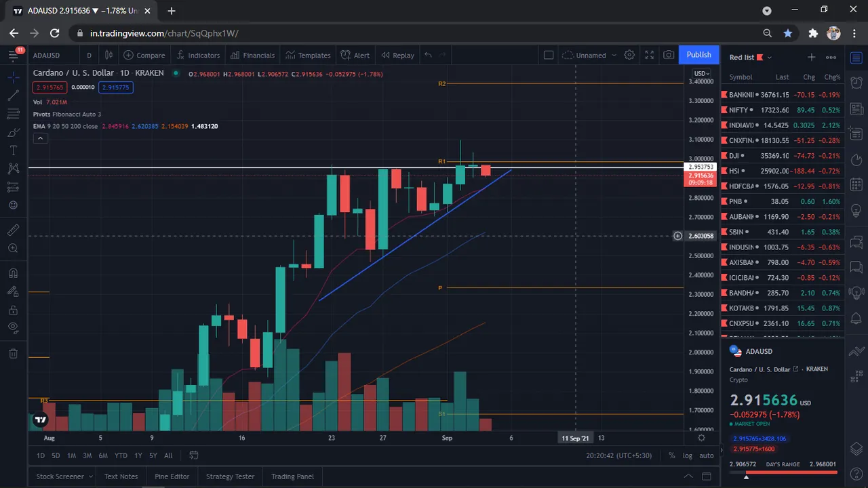Screen dimensions: 868x488
Task: Open the hotlists flame panel
Action: (x=856, y=160)
